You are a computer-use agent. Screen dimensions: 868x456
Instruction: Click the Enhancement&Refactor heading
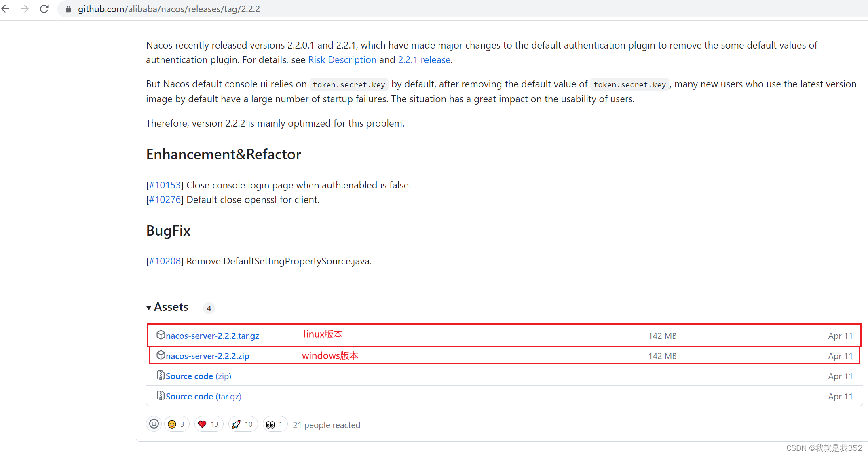(224, 154)
